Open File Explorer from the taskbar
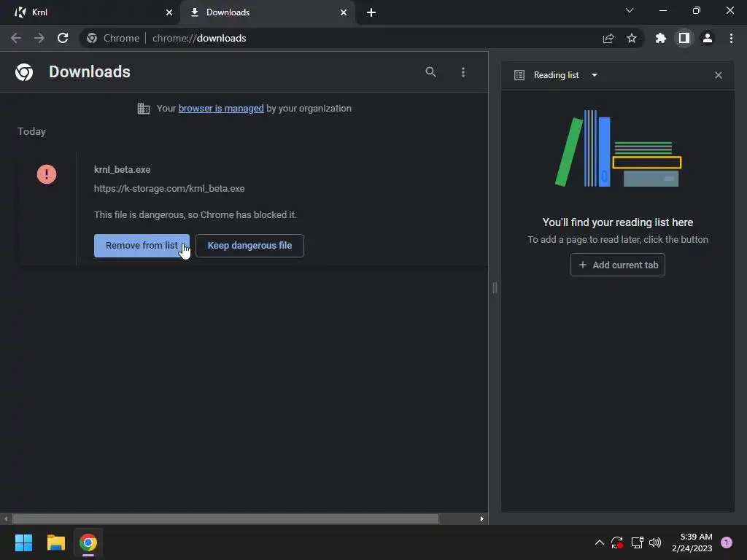Image resolution: width=747 pixels, height=560 pixels. [55, 542]
